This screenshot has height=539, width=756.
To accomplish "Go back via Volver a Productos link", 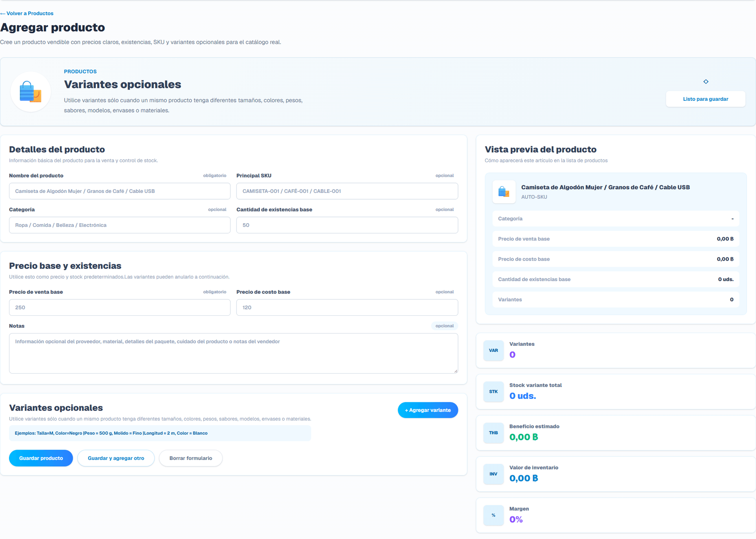I will click(x=27, y=13).
